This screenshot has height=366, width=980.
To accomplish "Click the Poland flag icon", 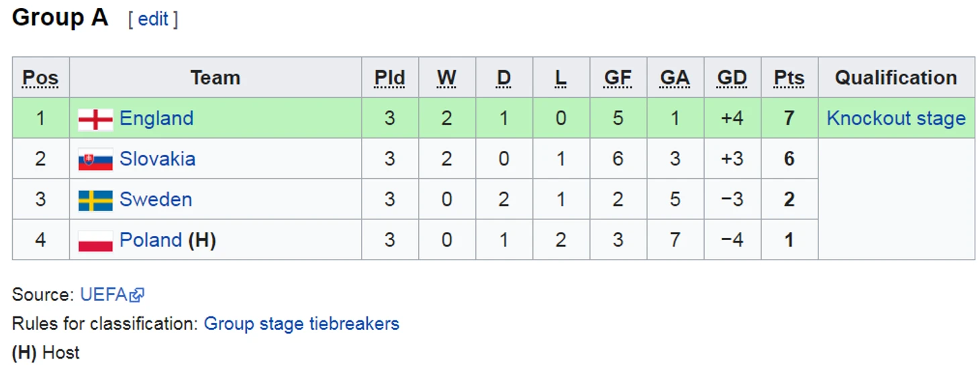I will (95, 241).
